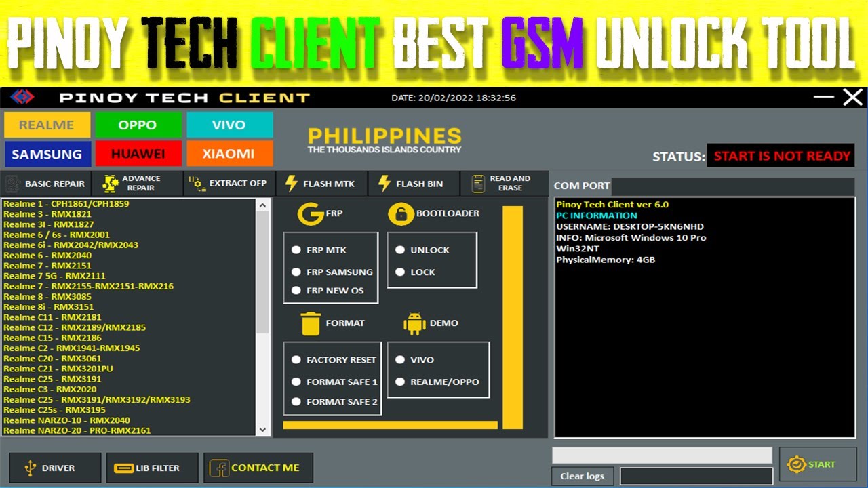Click the Read and Erase clipboard icon
Image resolution: width=868 pixels, height=488 pixels.
click(479, 184)
